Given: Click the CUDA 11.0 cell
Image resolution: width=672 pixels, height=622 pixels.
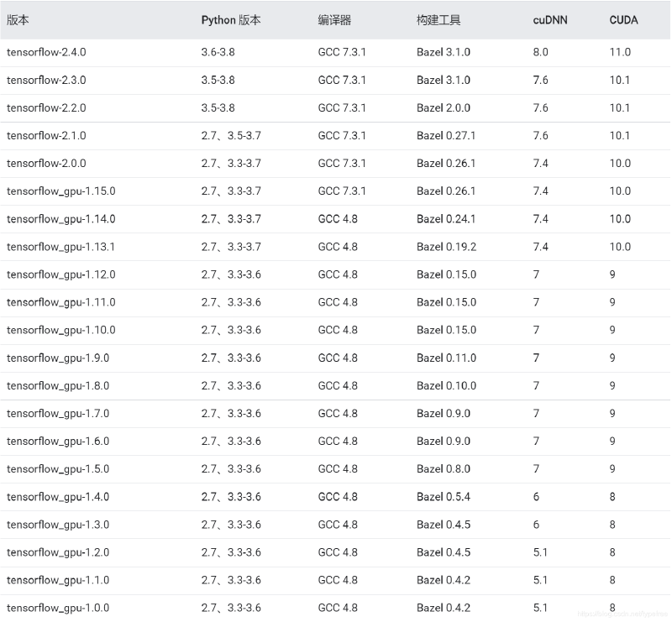Looking at the screenshot, I should pyautogui.click(x=620, y=52).
